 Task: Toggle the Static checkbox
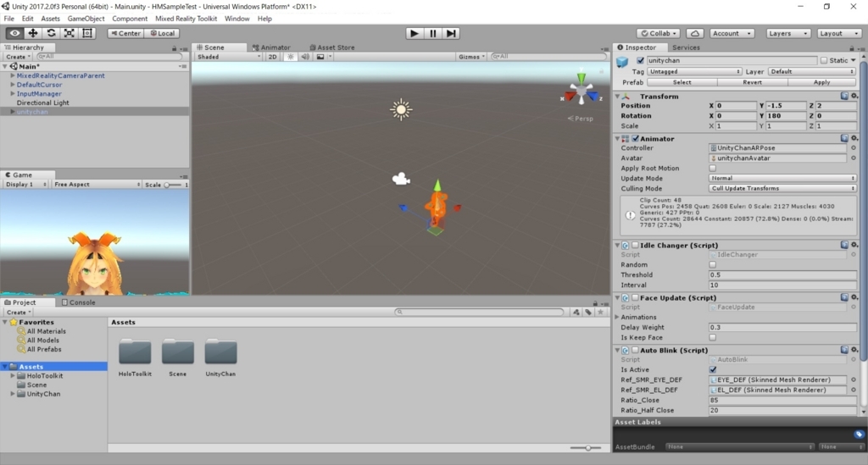coord(824,60)
